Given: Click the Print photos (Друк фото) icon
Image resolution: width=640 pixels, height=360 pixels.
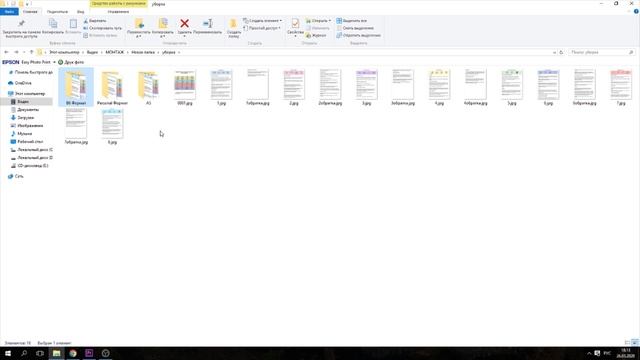Looking at the screenshot, I should click(60, 62).
